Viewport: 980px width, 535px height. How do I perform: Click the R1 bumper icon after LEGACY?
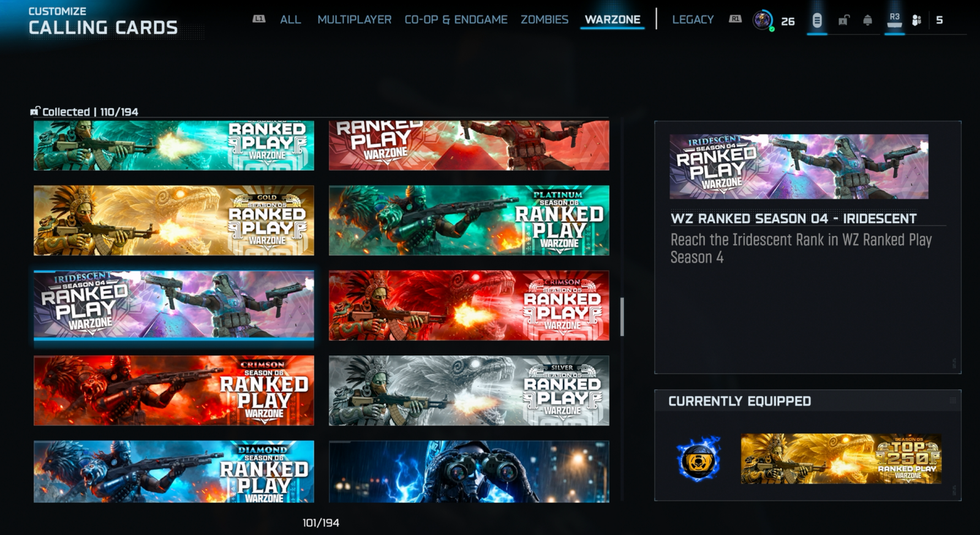pos(735,19)
